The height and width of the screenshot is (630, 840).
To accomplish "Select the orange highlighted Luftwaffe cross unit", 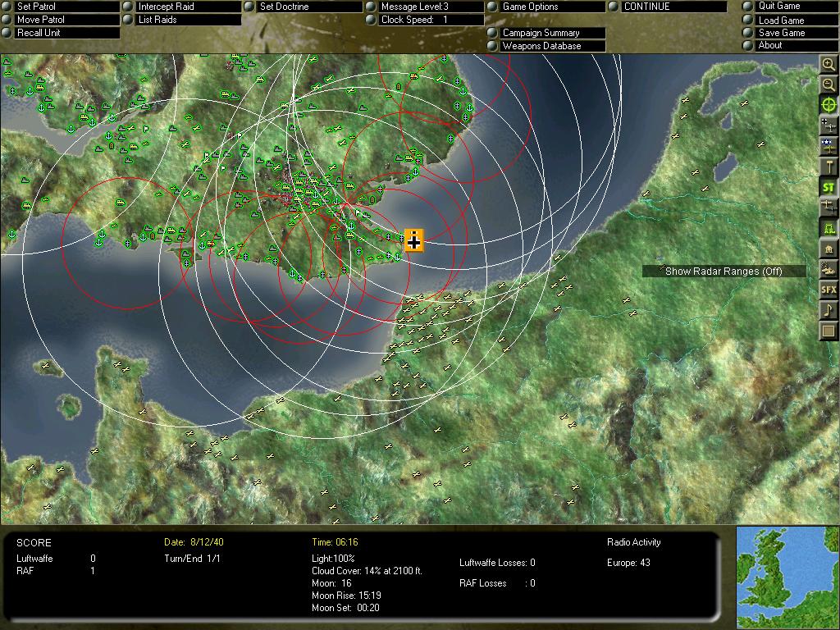I will pyautogui.click(x=413, y=241).
